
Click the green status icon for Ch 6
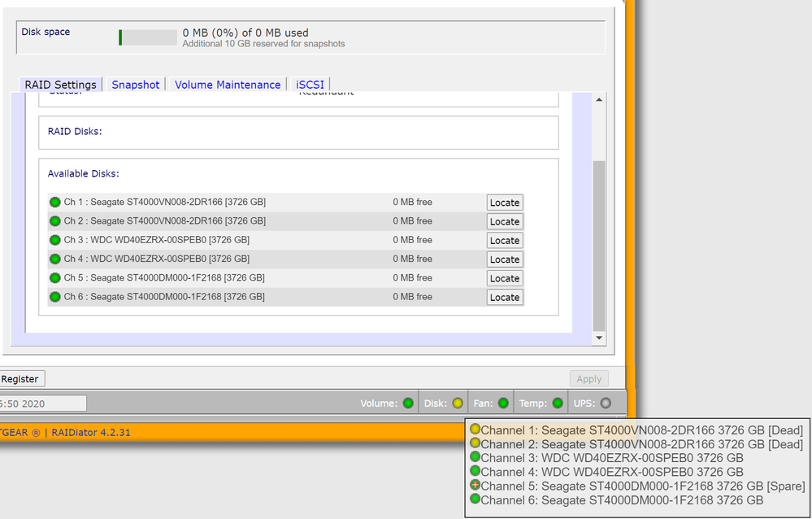[x=55, y=297]
